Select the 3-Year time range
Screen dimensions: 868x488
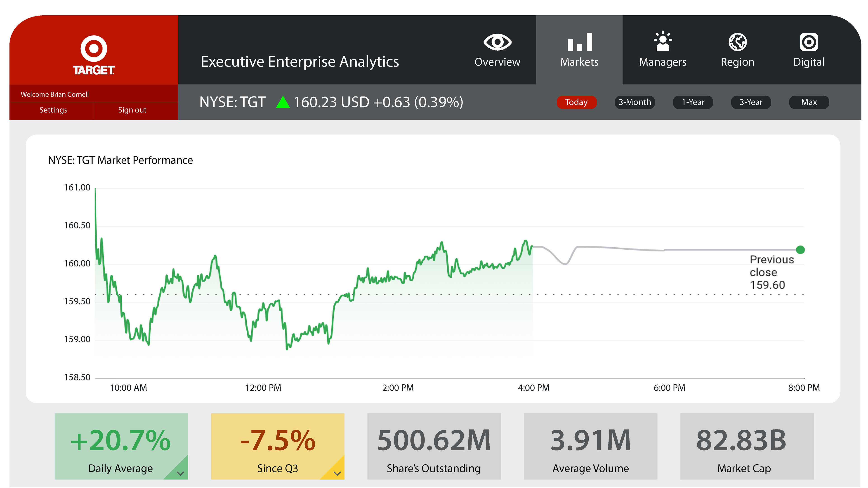point(751,102)
